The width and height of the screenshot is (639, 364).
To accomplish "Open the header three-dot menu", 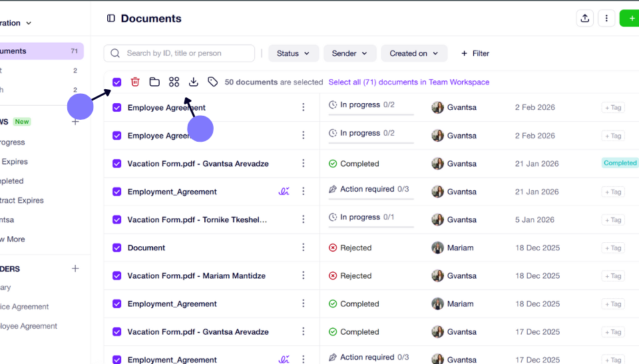I will point(606,19).
